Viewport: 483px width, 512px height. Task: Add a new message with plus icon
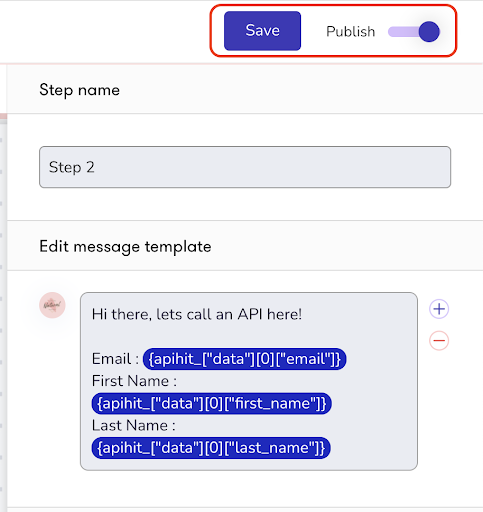(439, 309)
